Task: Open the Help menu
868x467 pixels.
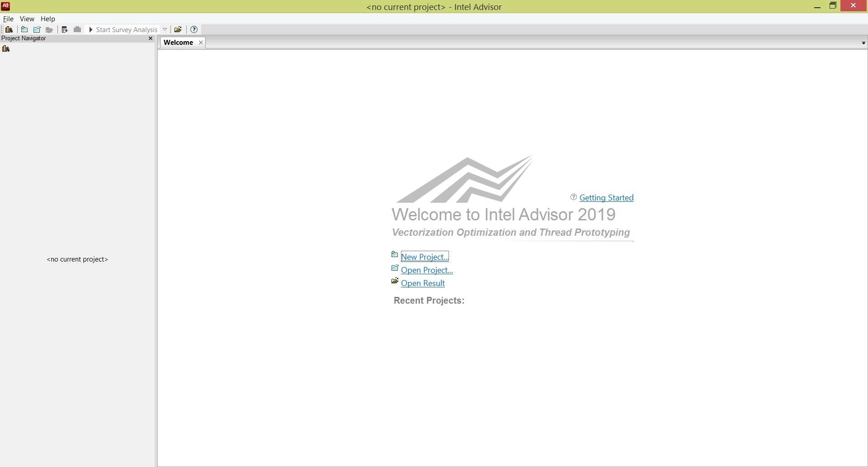Action: [x=48, y=19]
